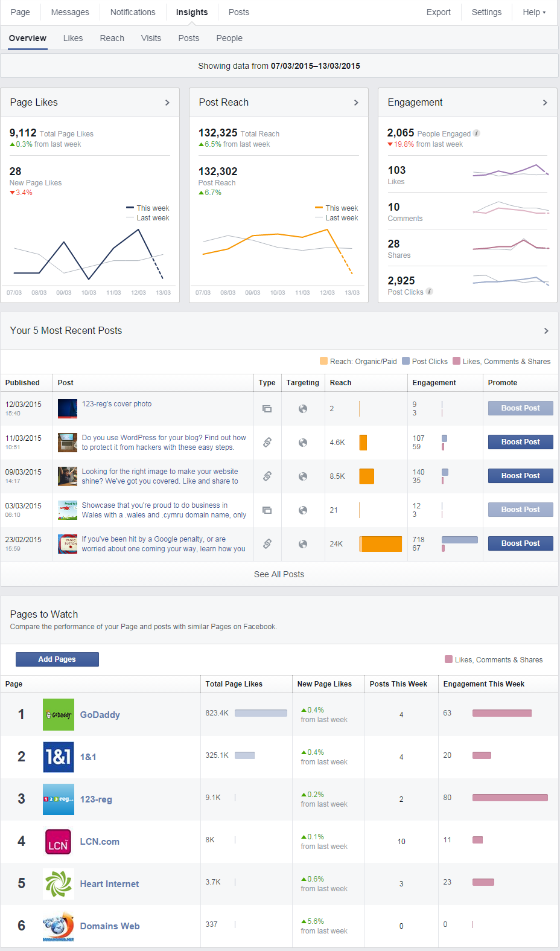560x951 pixels.
Task: Open post 'Looking for the right image'
Action: pos(160,476)
